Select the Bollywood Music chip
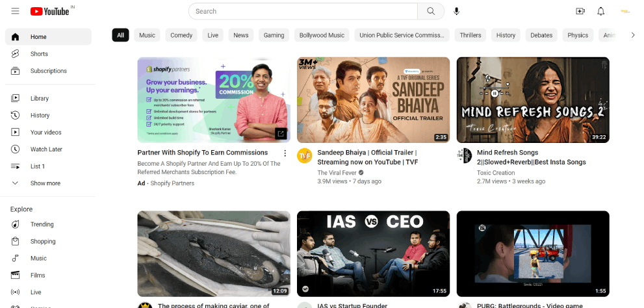 [322, 35]
